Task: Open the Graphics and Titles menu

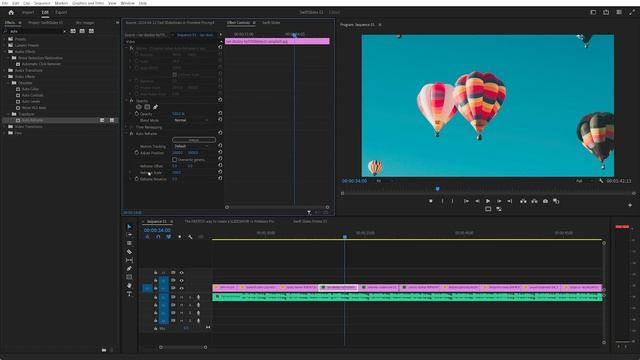Action: point(88,3)
